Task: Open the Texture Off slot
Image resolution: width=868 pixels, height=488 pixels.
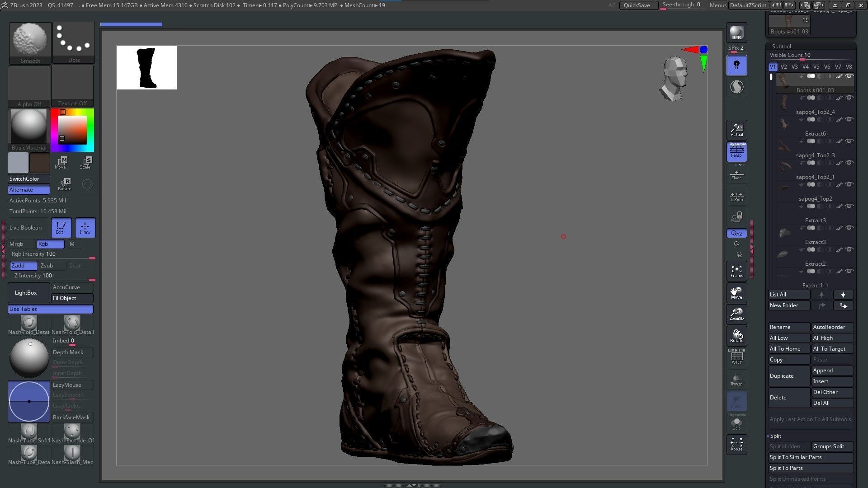Action: pos(72,86)
